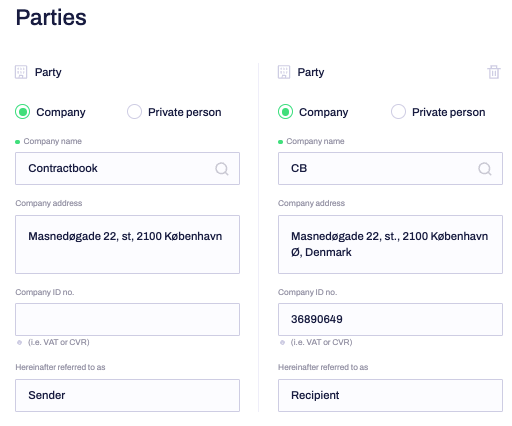The image size is (512, 426).
Task: Focus the CB company name field
Action: [x=390, y=168]
